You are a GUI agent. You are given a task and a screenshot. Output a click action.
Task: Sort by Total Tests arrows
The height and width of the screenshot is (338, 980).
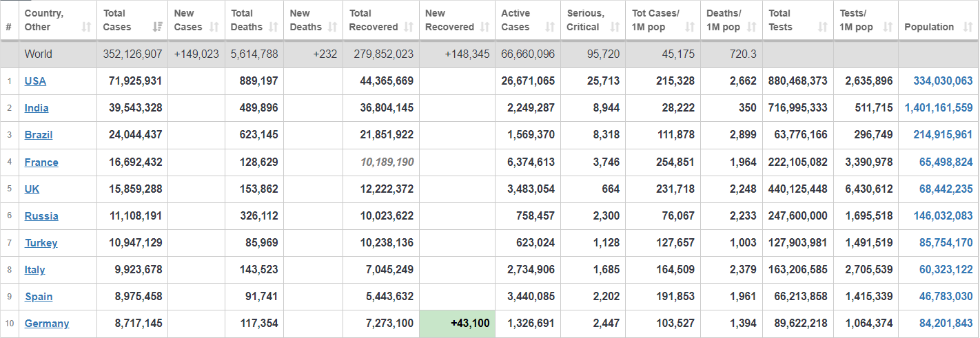click(x=823, y=28)
